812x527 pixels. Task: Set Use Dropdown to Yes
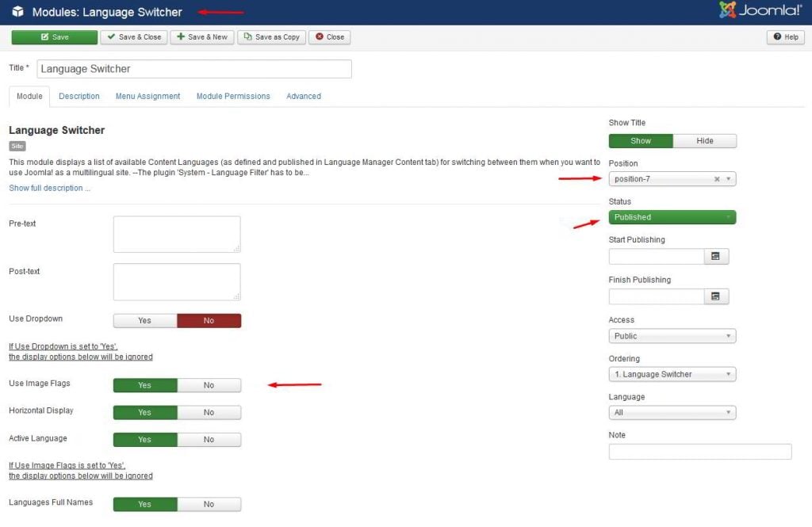tap(145, 321)
